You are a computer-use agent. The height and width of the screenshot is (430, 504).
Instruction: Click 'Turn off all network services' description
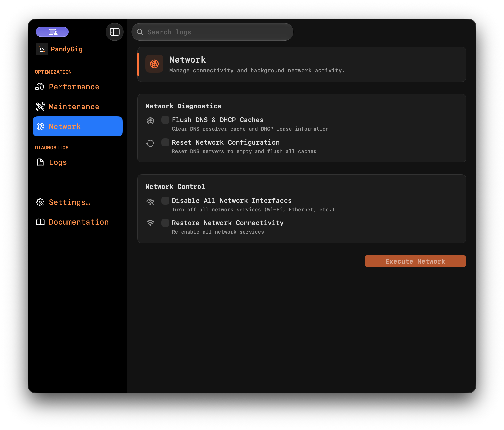click(253, 210)
